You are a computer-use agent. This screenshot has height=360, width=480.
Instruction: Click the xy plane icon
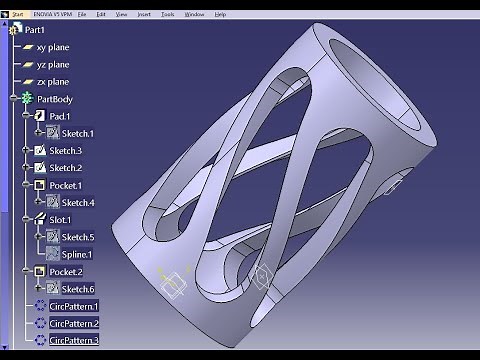click(28, 47)
